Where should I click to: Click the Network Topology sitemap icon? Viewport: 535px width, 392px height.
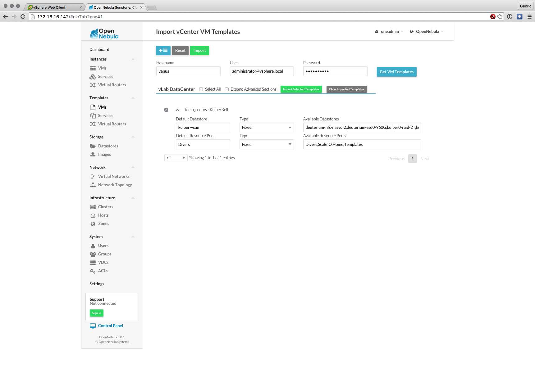[93, 185]
